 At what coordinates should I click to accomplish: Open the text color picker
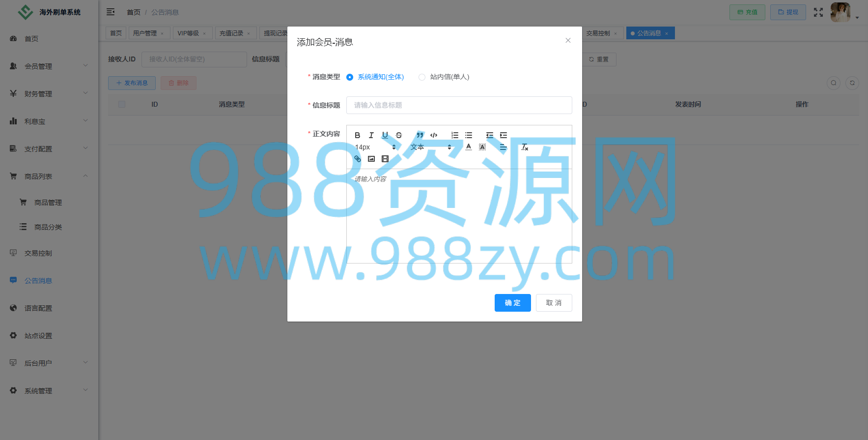click(469, 147)
